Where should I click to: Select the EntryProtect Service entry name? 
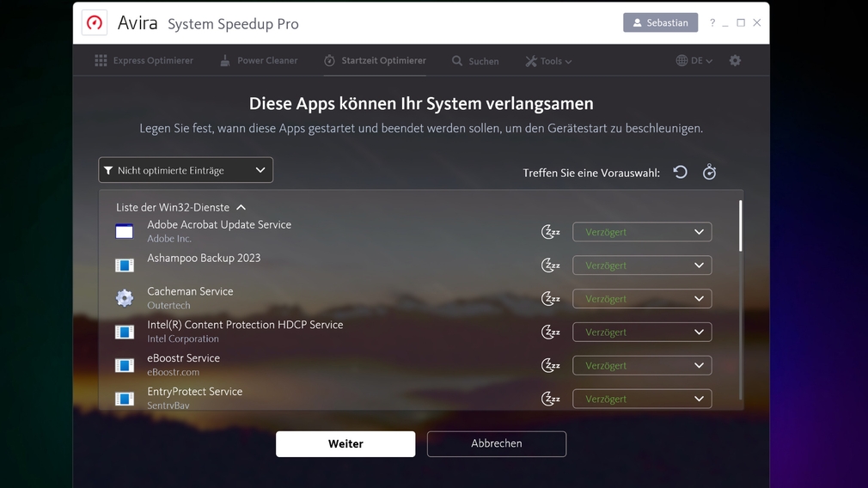coord(195,391)
